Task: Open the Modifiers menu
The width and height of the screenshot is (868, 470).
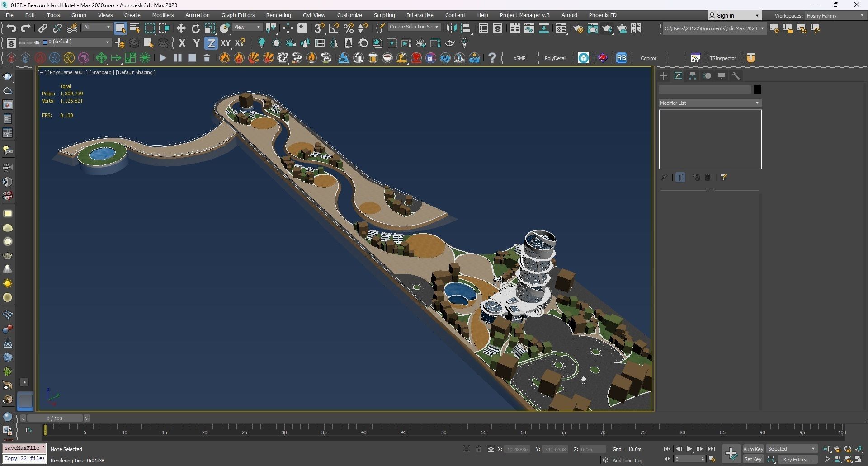Action: (x=163, y=15)
